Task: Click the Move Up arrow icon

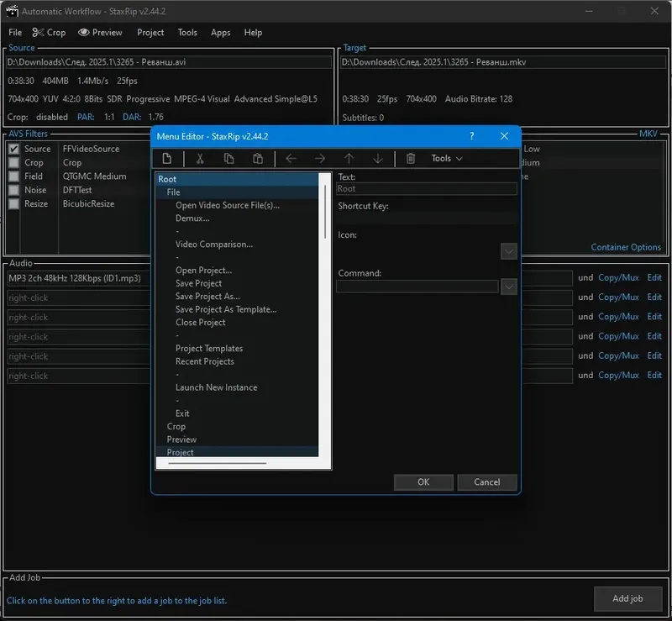Action: [349, 159]
